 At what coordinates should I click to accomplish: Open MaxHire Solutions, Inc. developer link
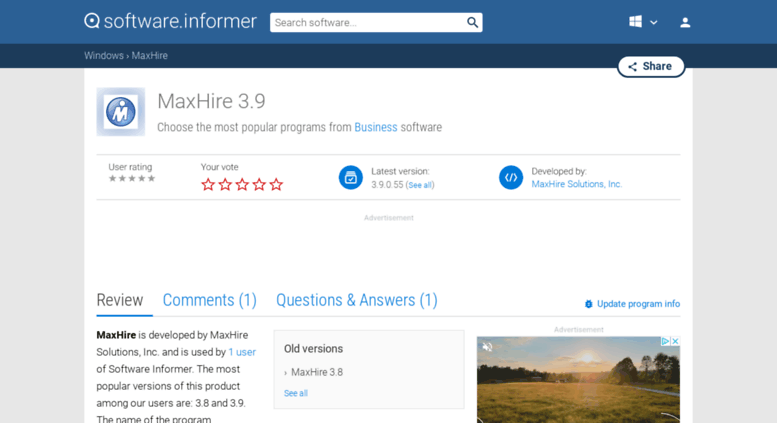click(x=576, y=184)
